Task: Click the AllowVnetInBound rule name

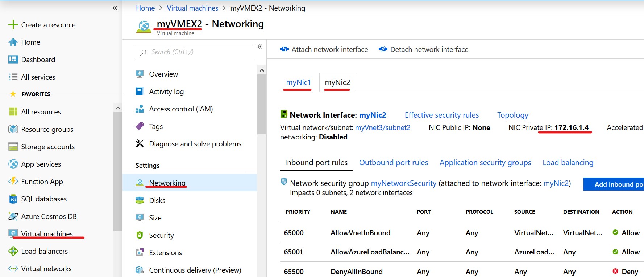Action: tap(361, 233)
